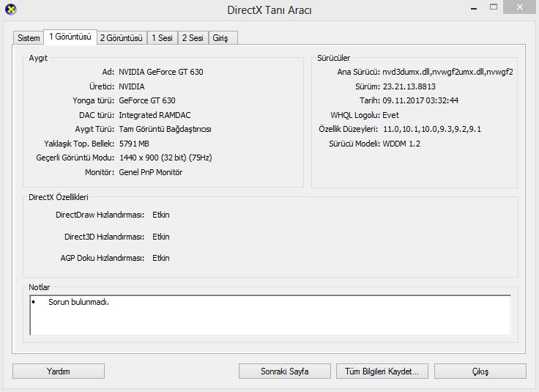The height and width of the screenshot is (392, 539).
Task: Minimize the DirectX Tanı Aracı window
Action: [x=474, y=7]
